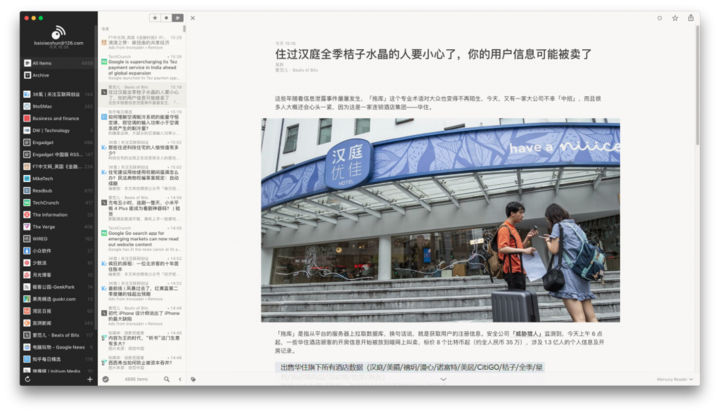Viewport: 720px width, 414px height.
Task: Open the 36氪 feed in the sidebar
Action: pos(59,94)
